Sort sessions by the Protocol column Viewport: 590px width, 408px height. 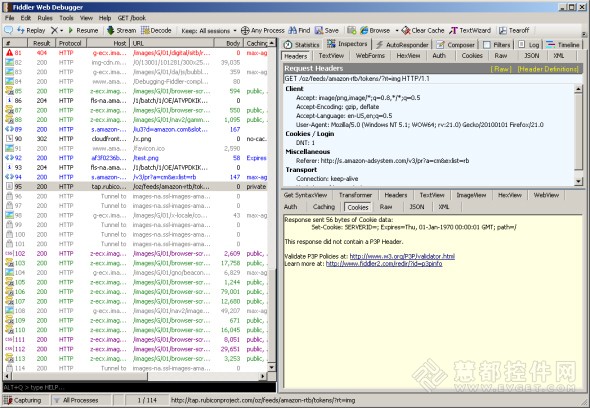pyautogui.click(x=70, y=43)
